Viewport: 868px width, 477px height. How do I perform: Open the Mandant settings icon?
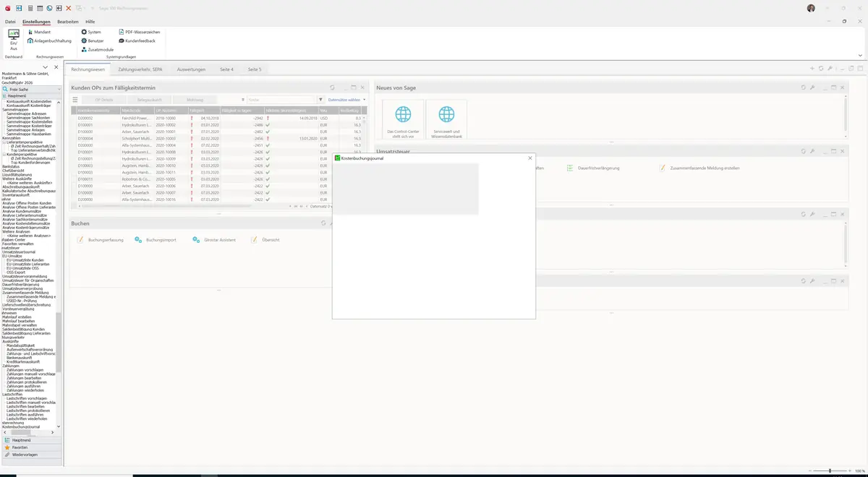pos(31,32)
